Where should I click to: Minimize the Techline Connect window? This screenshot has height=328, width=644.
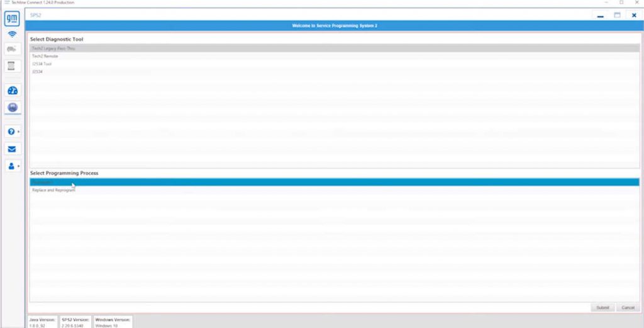coord(606,3)
